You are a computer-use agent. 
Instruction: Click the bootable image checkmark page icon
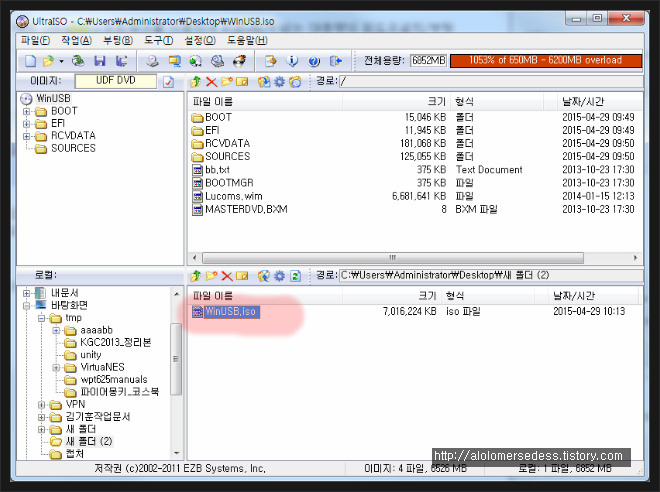168,82
